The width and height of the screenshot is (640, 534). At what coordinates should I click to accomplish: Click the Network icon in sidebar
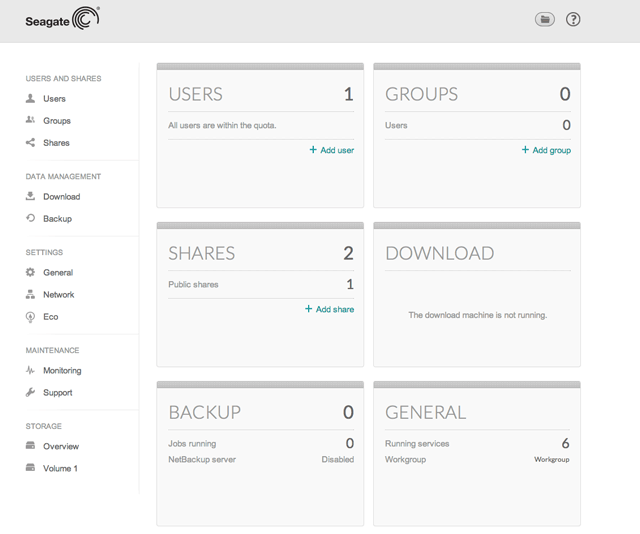[x=31, y=295]
